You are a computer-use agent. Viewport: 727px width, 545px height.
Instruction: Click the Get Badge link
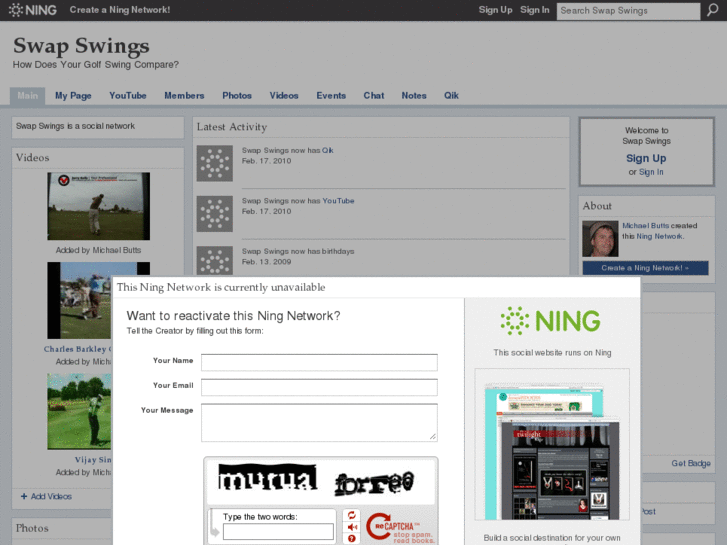pos(691,463)
